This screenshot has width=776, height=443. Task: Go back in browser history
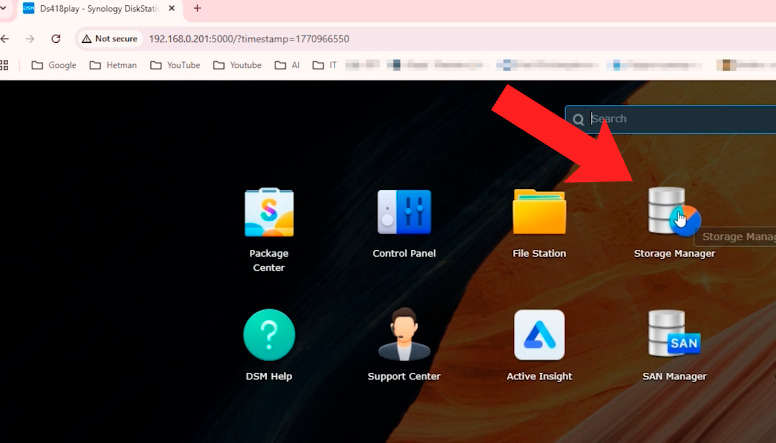[5, 39]
